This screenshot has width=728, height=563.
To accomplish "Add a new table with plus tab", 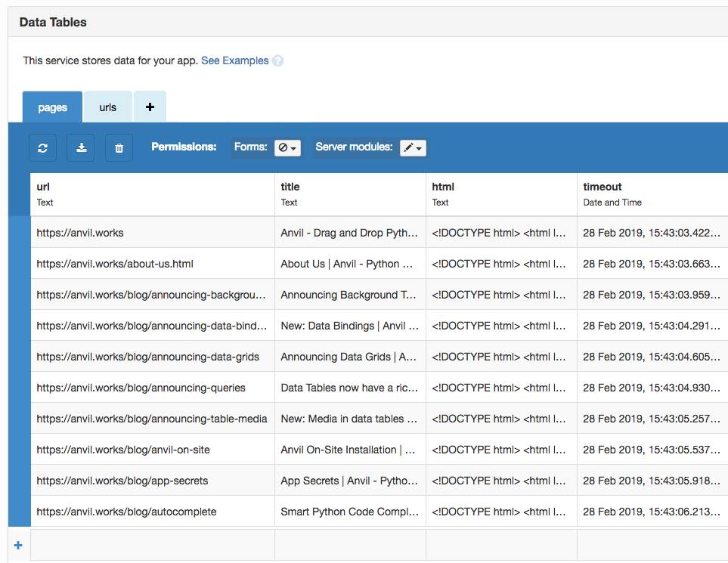I will pos(150,107).
